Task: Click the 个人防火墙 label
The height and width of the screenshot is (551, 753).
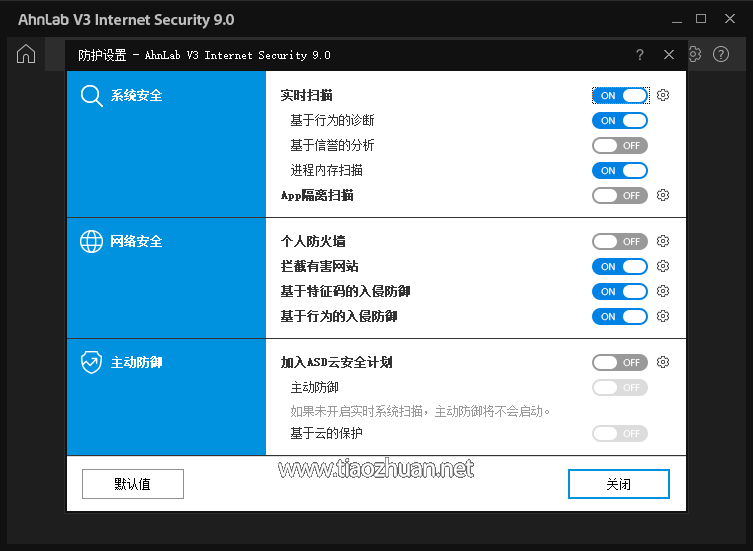Action: (x=313, y=242)
